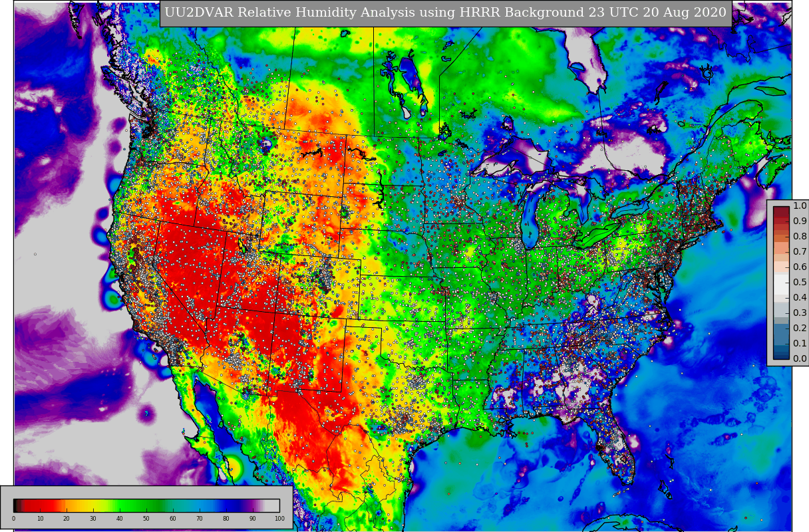
Task: Click the "60" tick on humidity colorbar
Action: (x=173, y=519)
